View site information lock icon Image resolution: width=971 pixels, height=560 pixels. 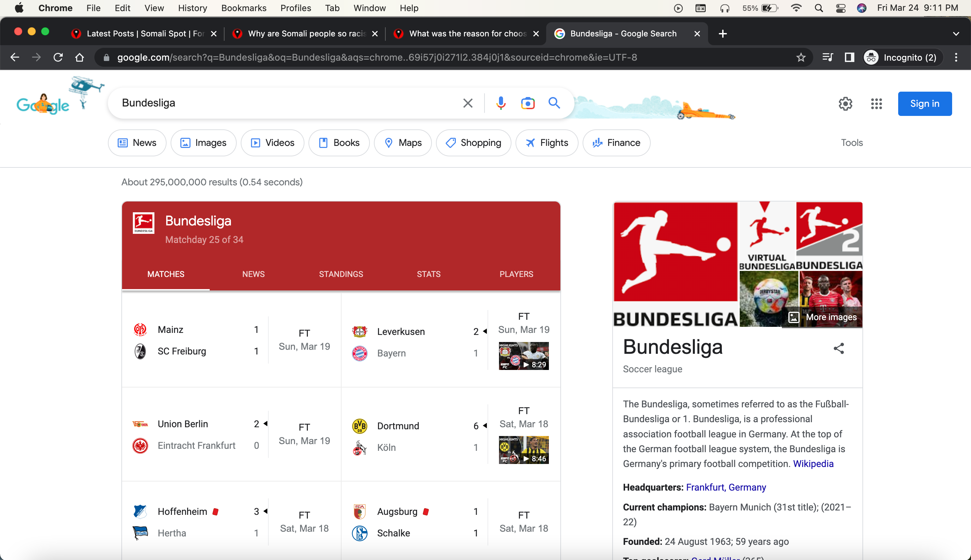(x=107, y=57)
